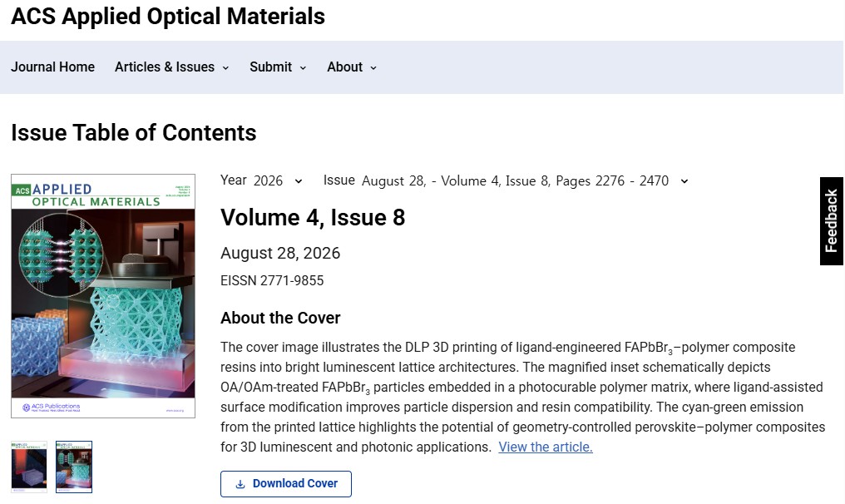Select the second highlighted cover thumbnail
845x504 pixels.
tap(74, 467)
